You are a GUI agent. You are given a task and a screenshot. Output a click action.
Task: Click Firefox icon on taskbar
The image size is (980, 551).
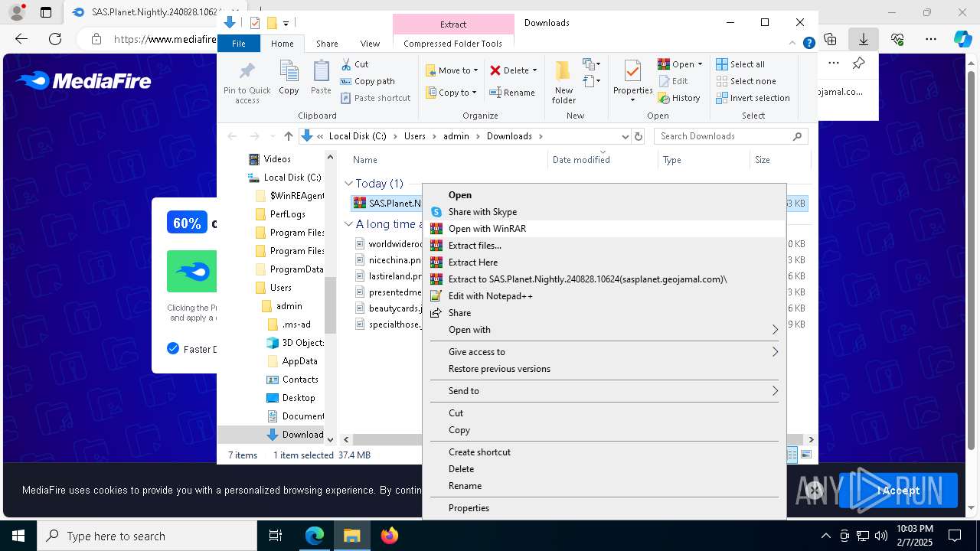(x=389, y=536)
